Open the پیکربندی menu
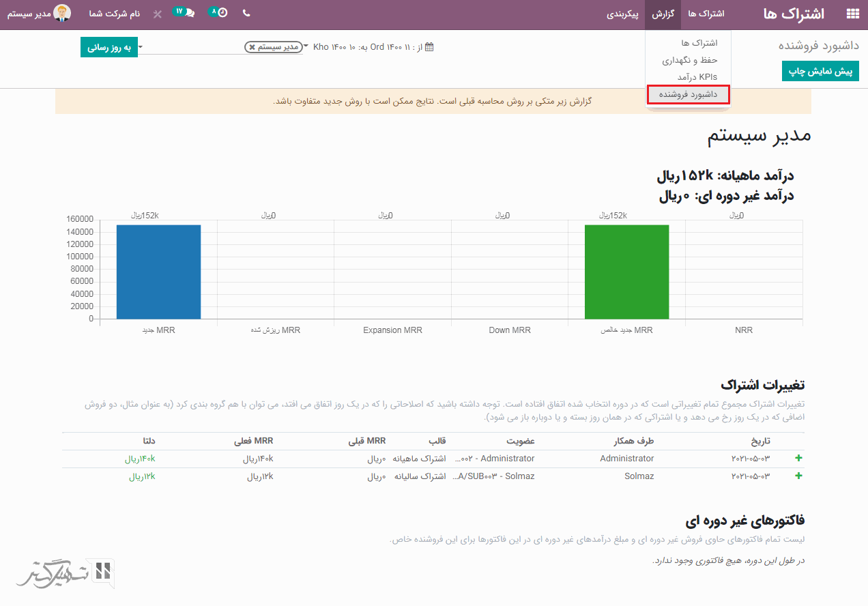The image size is (868, 606). coord(622,14)
